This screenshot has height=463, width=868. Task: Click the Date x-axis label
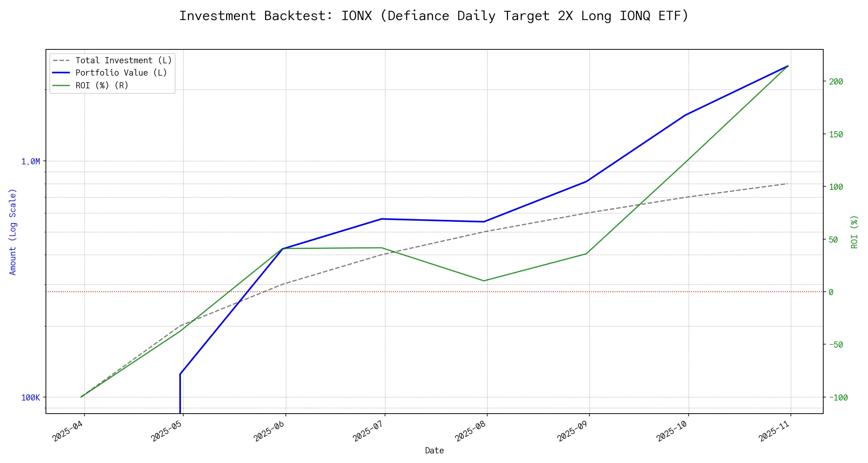click(x=434, y=451)
